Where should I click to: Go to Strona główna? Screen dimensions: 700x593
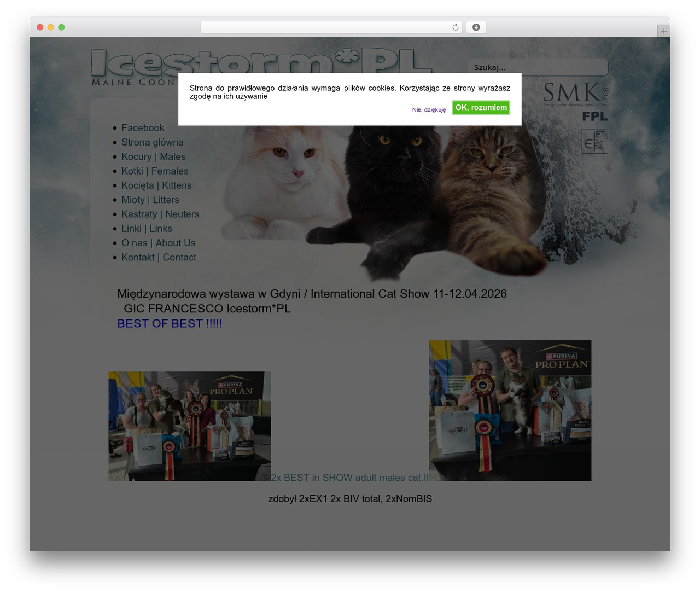coord(153,142)
